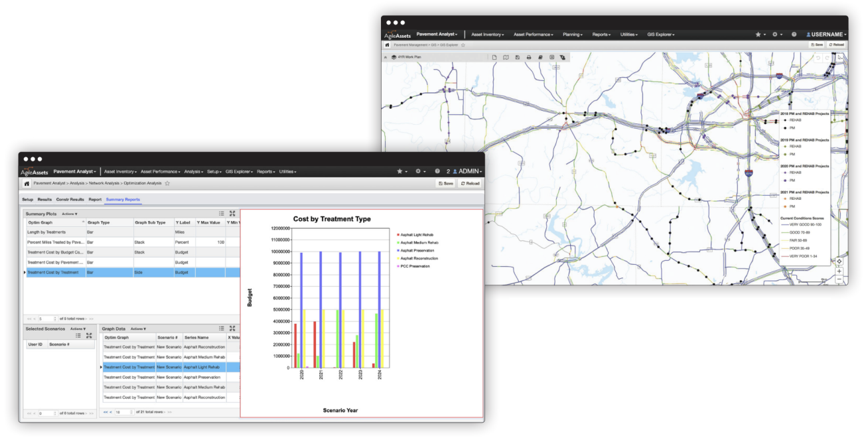The height and width of the screenshot is (448, 868).
Task: Switch to the Constr Results tab
Action: (70, 199)
